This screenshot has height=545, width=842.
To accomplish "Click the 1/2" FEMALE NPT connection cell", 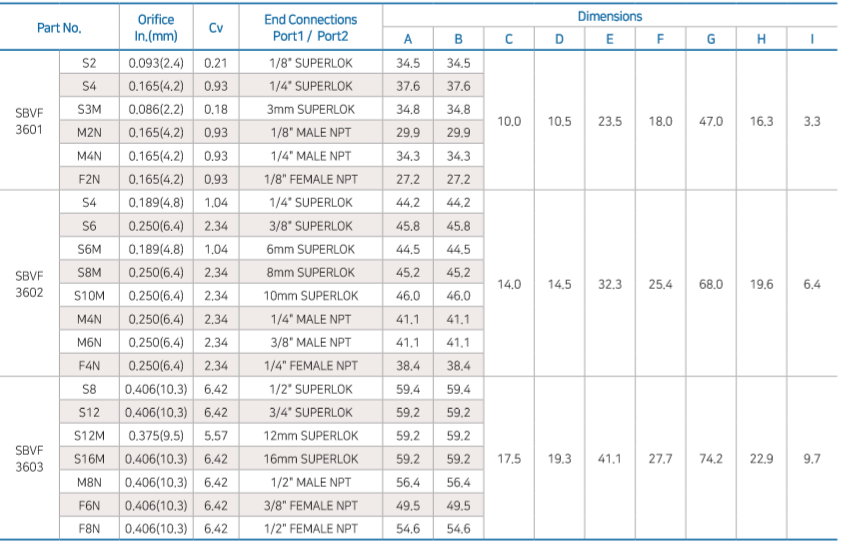I will tap(310, 529).
